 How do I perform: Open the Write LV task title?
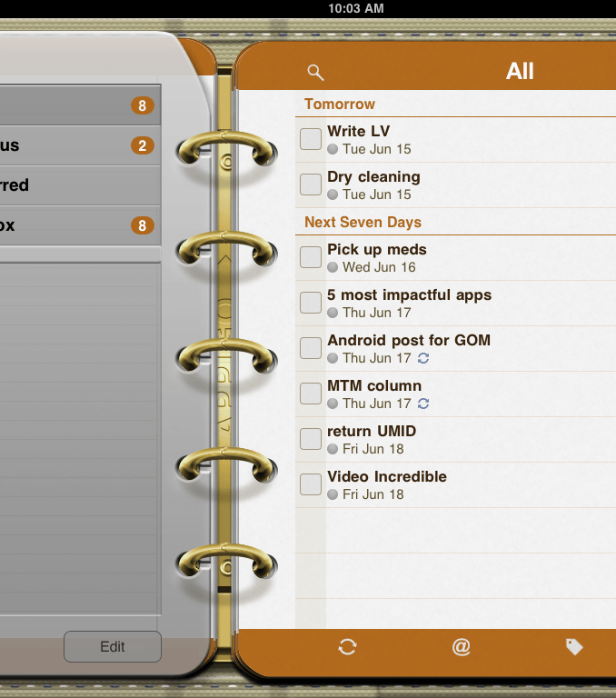point(358,131)
